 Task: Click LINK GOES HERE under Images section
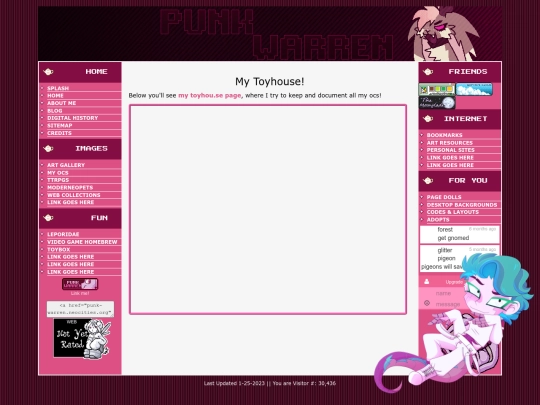point(70,202)
